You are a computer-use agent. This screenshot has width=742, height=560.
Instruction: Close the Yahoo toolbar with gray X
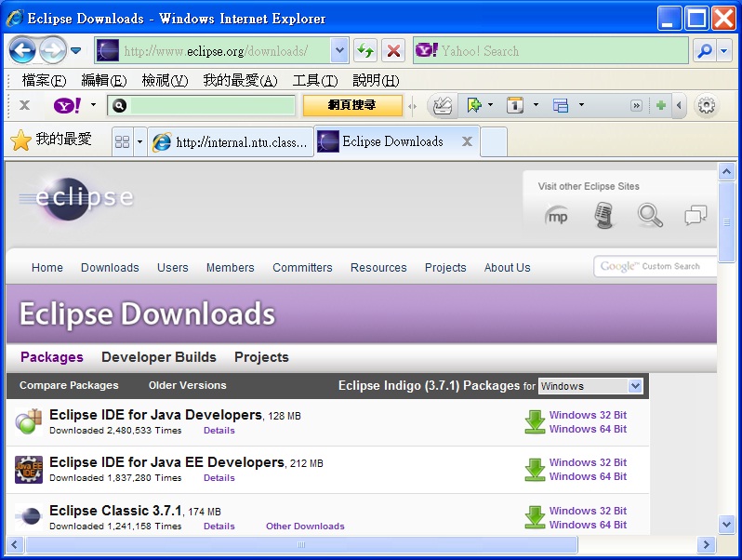pyautogui.click(x=24, y=105)
